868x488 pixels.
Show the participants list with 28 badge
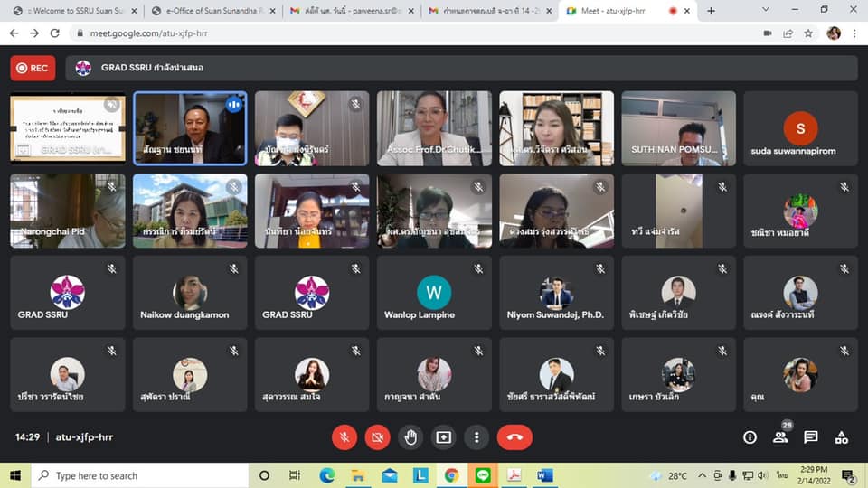780,437
